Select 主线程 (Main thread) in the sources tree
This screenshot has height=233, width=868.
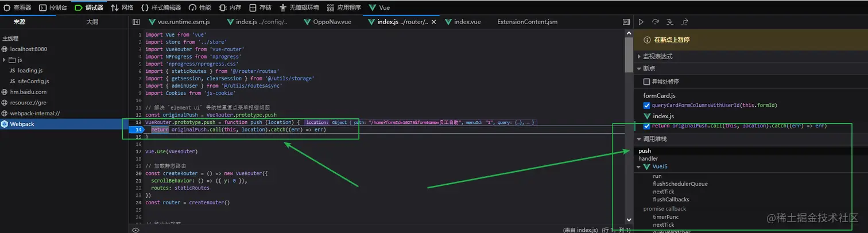(x=11, y=38)
